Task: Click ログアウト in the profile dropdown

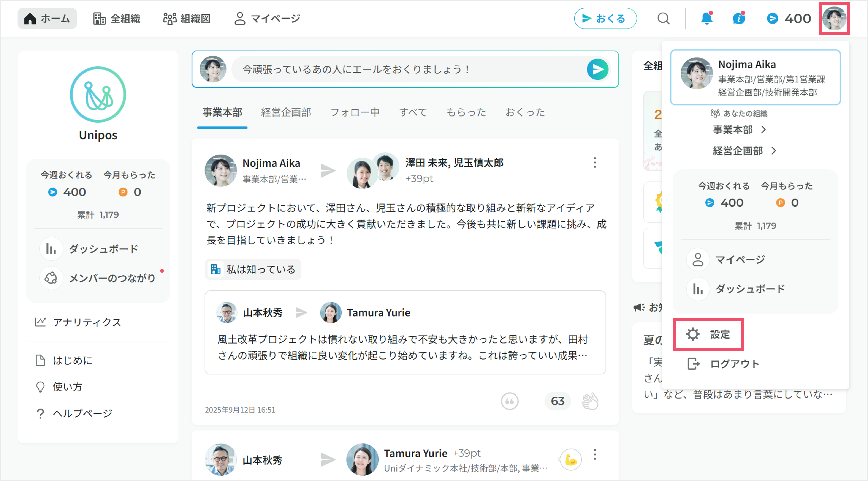Action: tap(723, 364)
